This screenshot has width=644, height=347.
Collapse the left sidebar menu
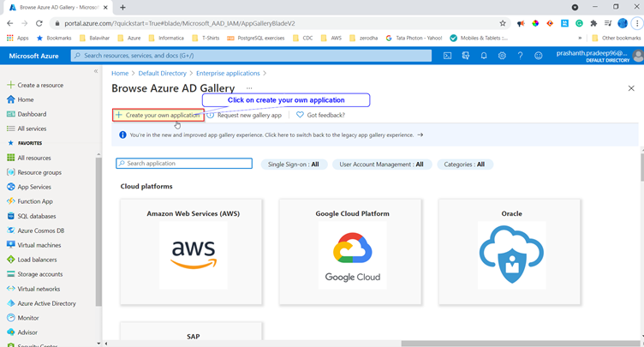click(96, 71)
